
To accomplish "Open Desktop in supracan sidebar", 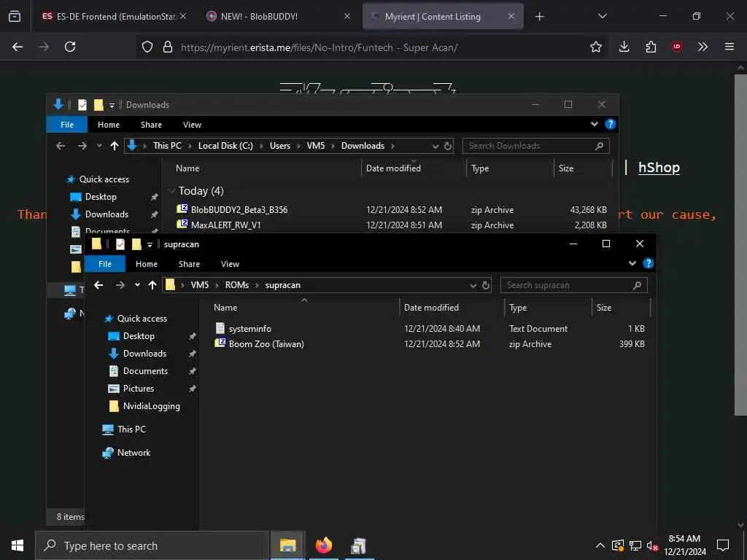I will pyautogui.click(x=139, y=336).
